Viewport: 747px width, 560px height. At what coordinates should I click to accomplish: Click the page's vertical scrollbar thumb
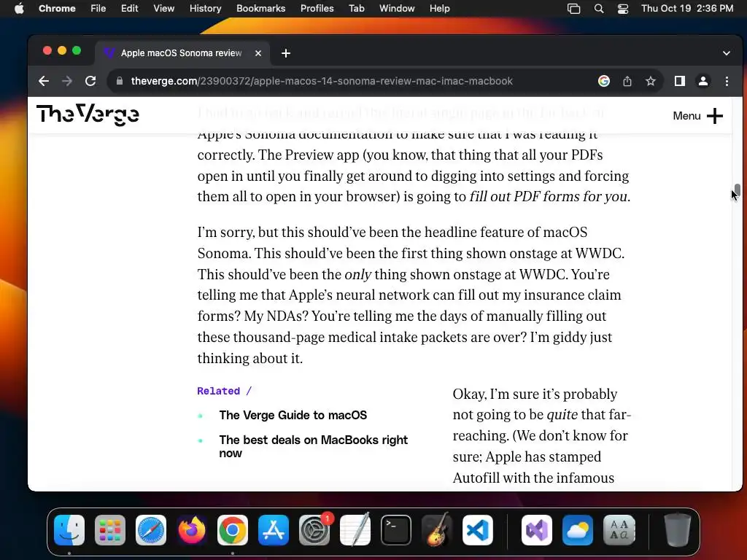[737, 192]
